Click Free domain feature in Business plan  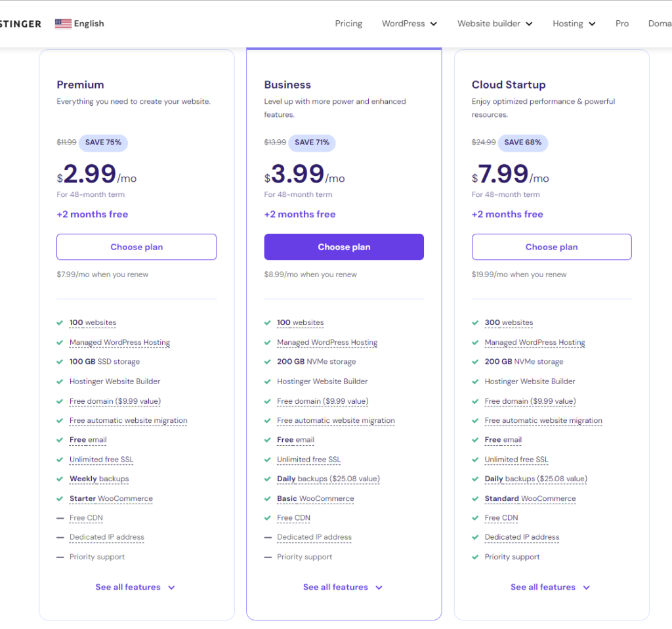pos(322,401)
